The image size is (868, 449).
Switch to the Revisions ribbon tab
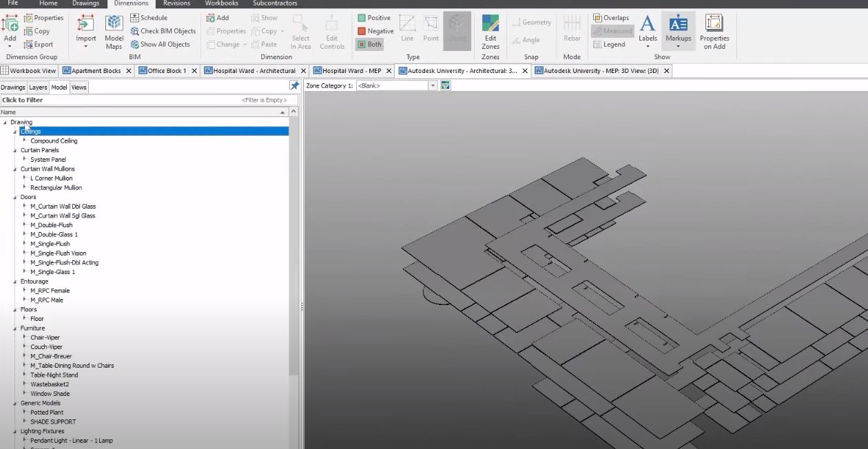(176, 3)
